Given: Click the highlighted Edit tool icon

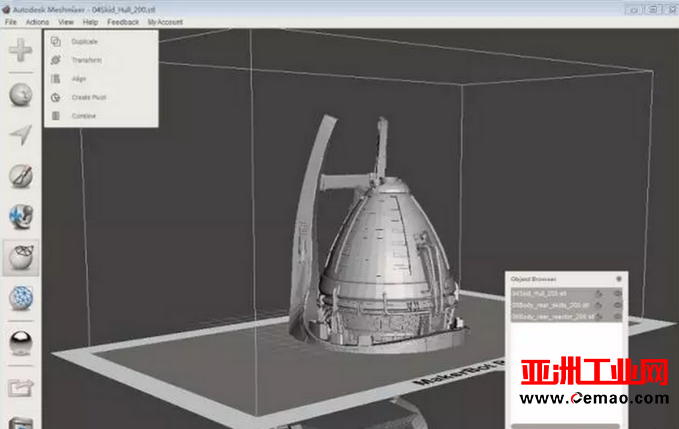Looking at the screenshot, I should click(21, 258).
